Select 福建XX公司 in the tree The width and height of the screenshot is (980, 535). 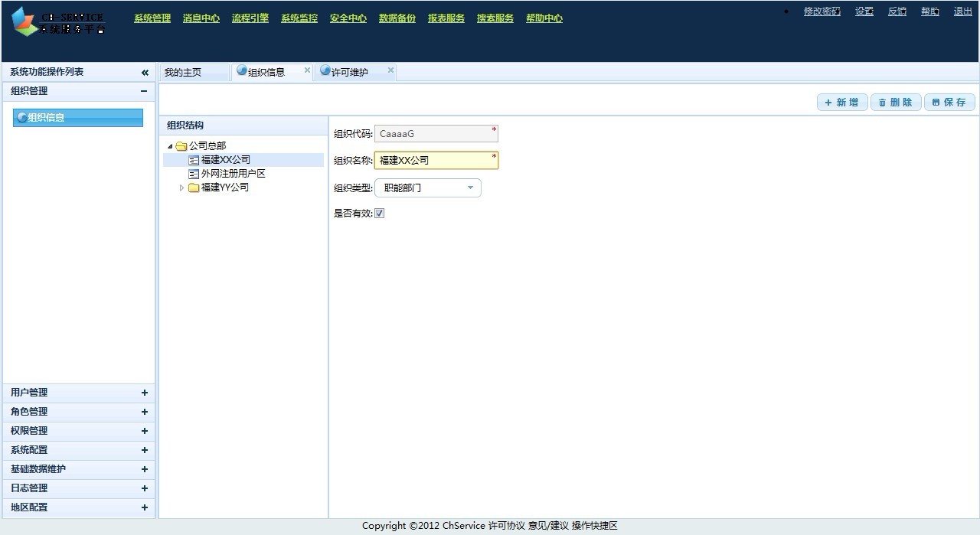click(226, 160)
